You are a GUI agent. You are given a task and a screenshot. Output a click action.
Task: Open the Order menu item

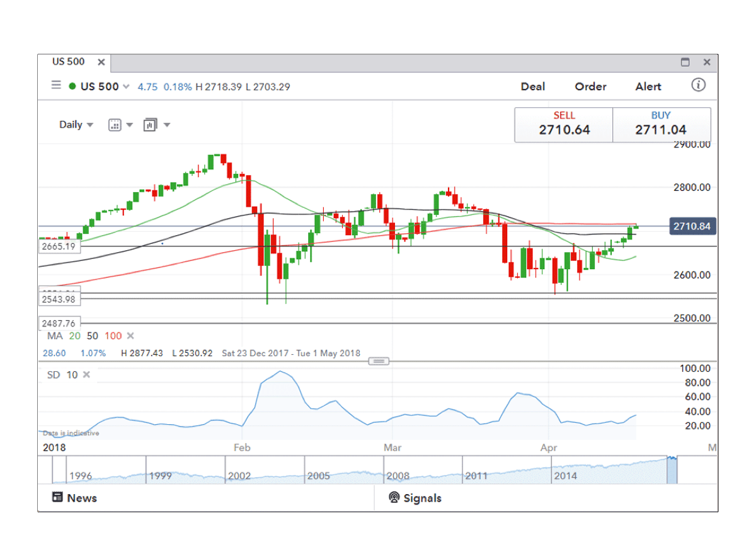click(590, 87)
